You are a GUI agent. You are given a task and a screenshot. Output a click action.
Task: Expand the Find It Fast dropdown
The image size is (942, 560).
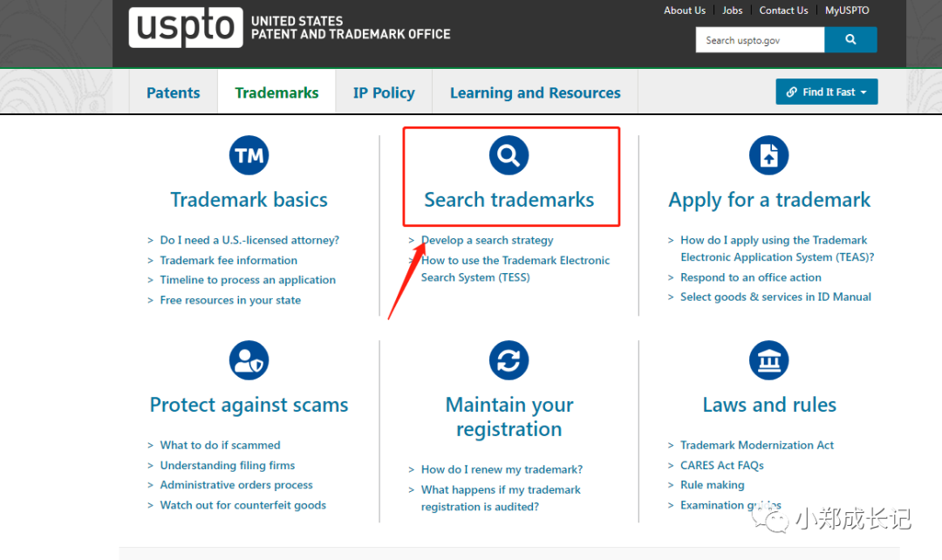click(826, 92)
